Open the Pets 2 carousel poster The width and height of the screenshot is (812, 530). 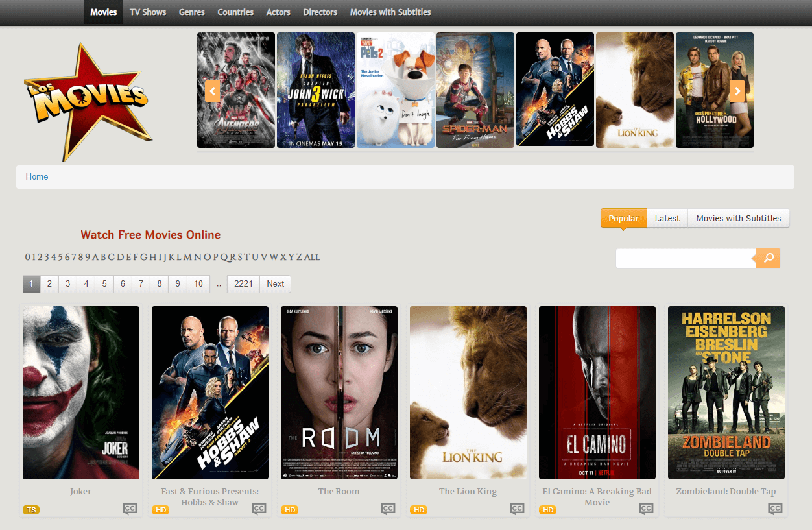[396, 90]
